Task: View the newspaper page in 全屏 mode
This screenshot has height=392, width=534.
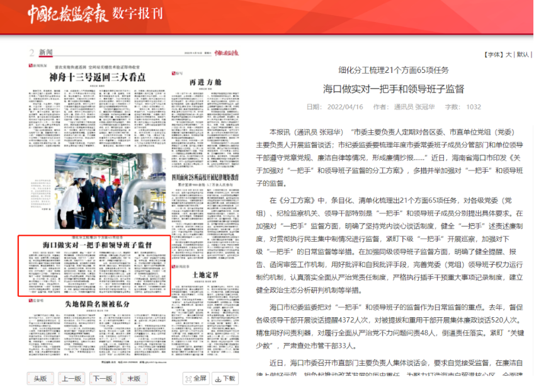Action: (196, 378)
